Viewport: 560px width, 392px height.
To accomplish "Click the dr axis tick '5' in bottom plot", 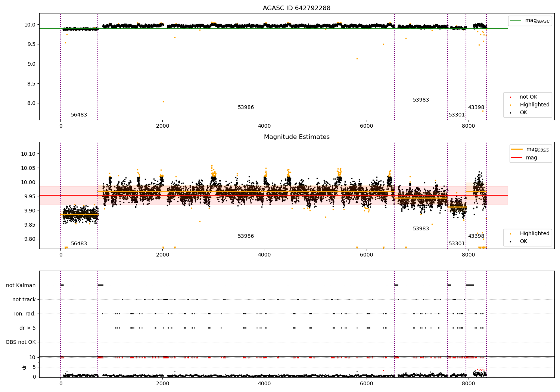I will coord(34,367).
